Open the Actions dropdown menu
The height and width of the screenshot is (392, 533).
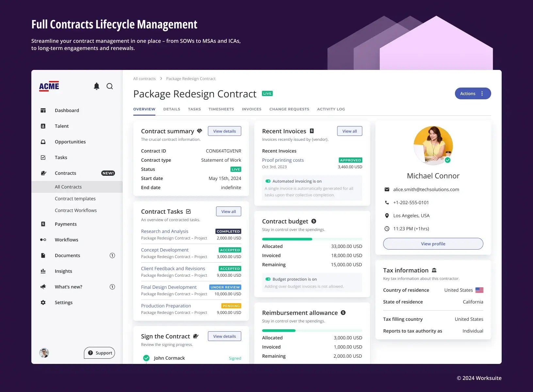(x=473, y=93)
